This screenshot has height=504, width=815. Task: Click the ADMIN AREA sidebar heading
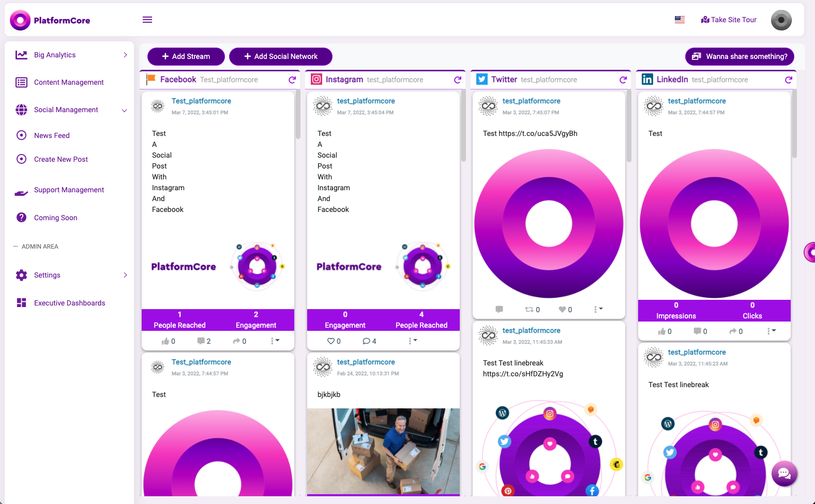40,247
